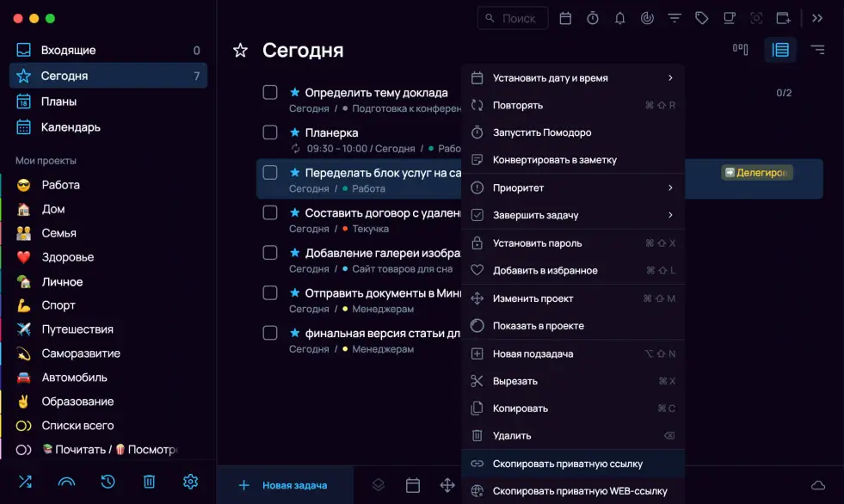
Task: Click the "Новая задача" button
Action: tap(284, 485)
